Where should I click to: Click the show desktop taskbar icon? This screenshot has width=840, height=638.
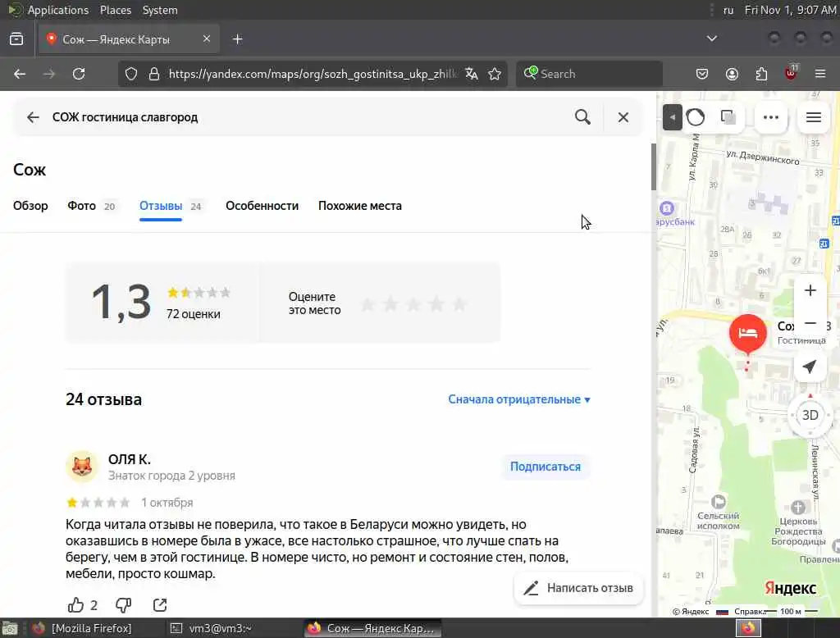[10, 628]
